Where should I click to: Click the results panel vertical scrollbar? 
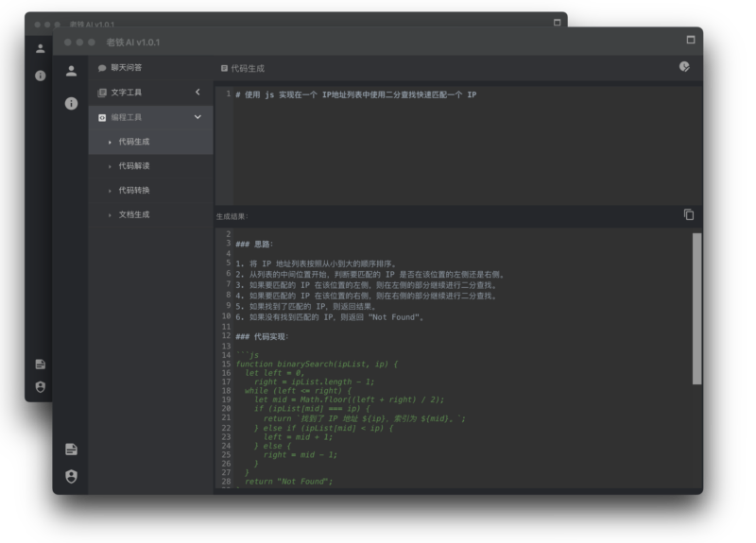pos(697,309)
